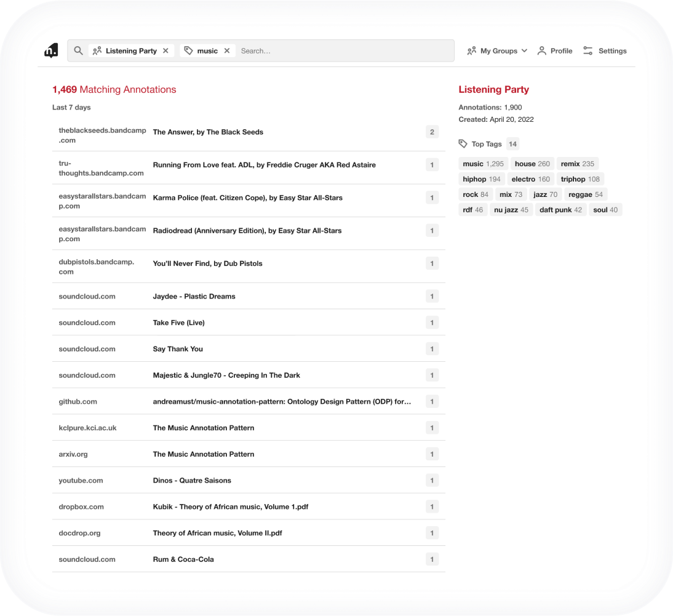Remove the Listening Party group filter
Viewport: 673px width, 616px height.
(x=165, y=50)
